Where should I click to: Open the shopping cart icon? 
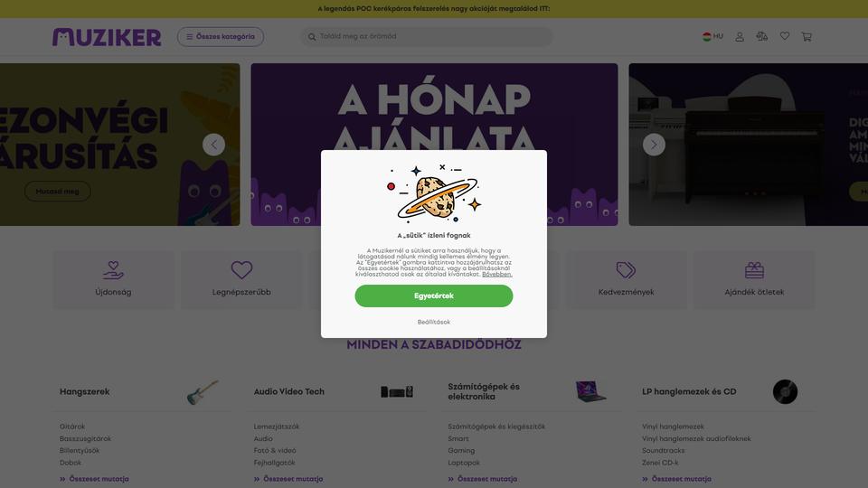coord(807,36)
